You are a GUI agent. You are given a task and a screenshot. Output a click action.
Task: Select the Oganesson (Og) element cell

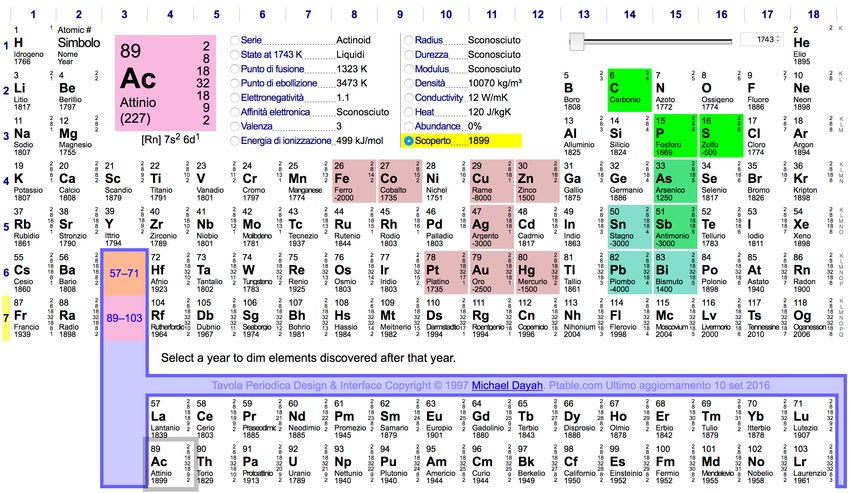click(813, 318)
